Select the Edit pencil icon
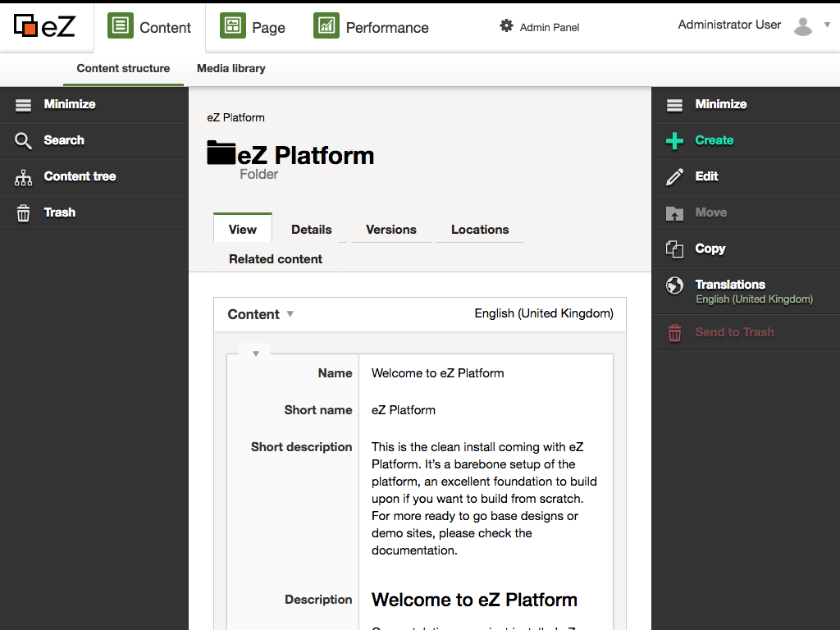This screenshot has width=840, height=630. (x=674, y=176)
